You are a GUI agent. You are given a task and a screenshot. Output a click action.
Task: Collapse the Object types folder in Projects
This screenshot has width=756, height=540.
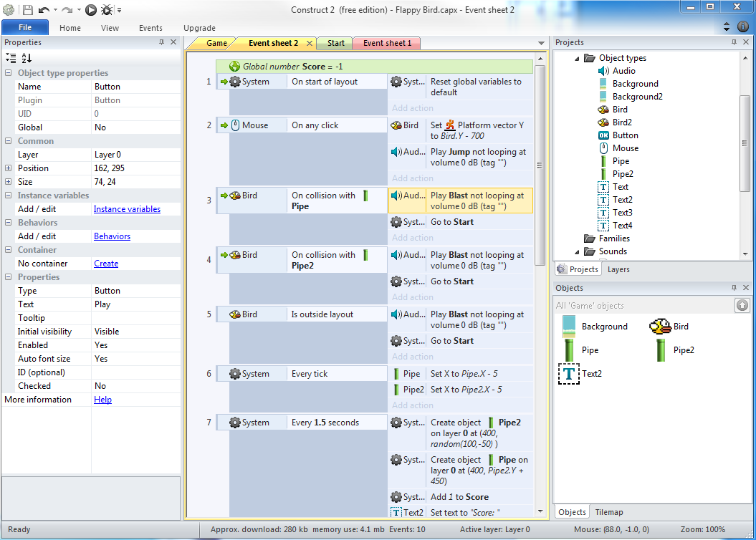(577, 58)
